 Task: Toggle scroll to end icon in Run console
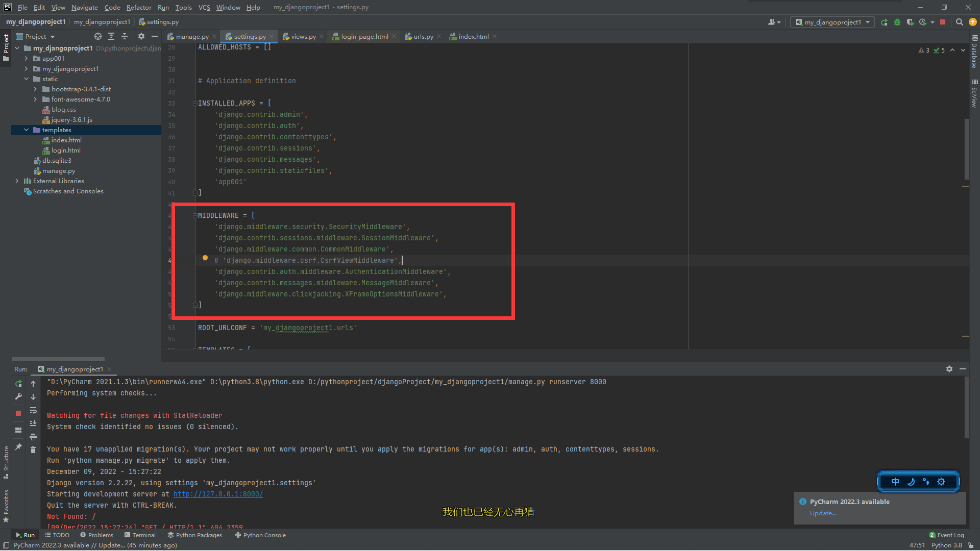[33, 423]
